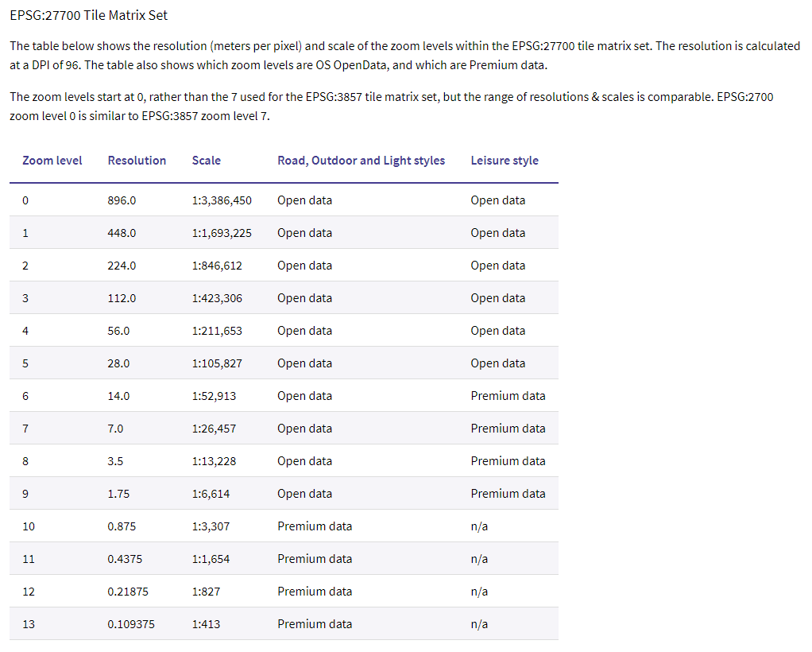Screen dimensions: 812x652
Task: Click resolution value 3.5
Action: [x=115, y=462]
